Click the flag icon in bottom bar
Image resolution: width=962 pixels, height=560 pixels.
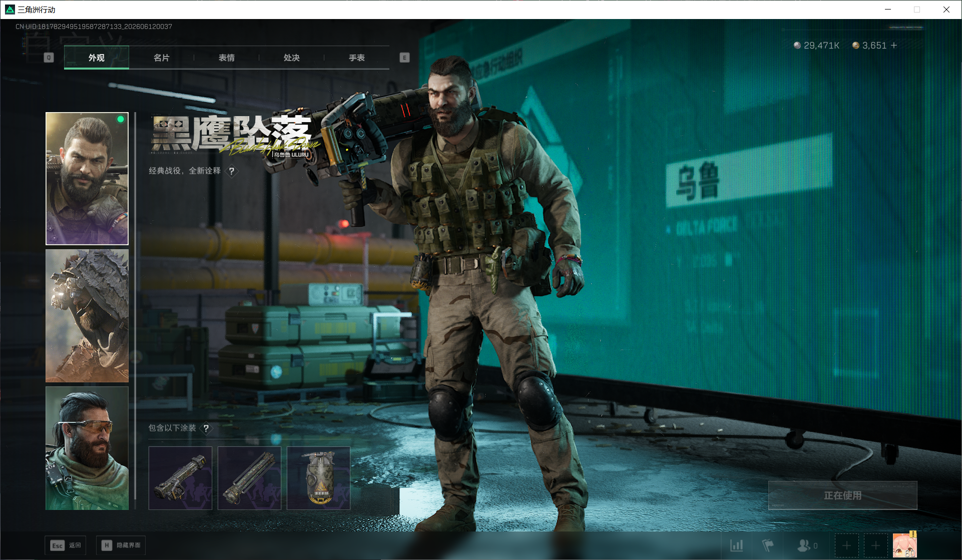click(x=767, y=545)
